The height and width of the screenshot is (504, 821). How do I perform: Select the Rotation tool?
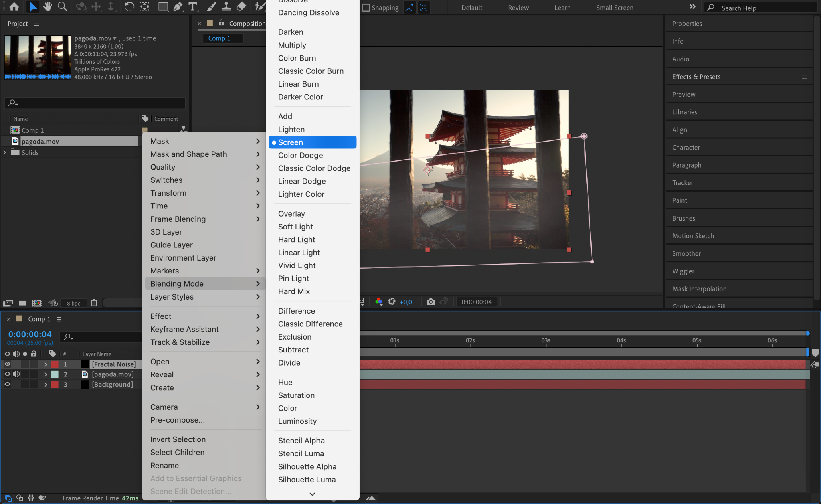[129, 7]
